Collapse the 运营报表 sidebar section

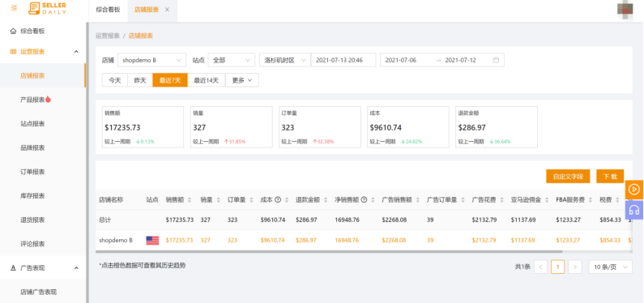tap(76, 52)
